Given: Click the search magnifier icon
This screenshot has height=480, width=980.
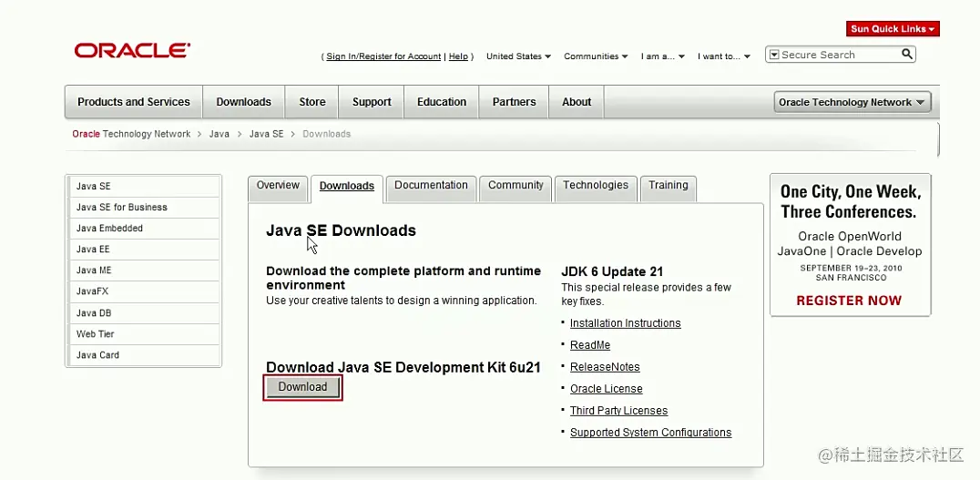Looking at the screenshot, I should point(907,55).
